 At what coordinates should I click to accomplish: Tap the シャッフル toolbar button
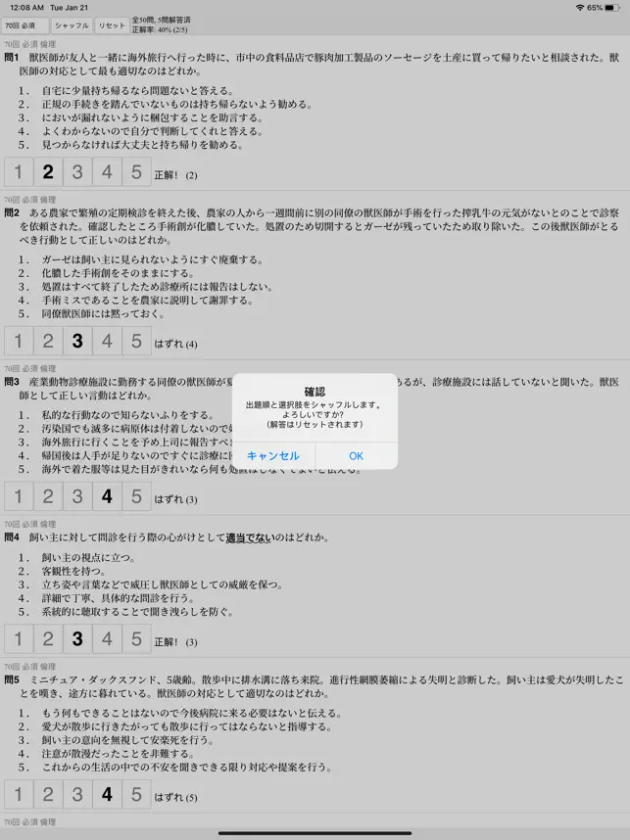click(x=72, y=25)
